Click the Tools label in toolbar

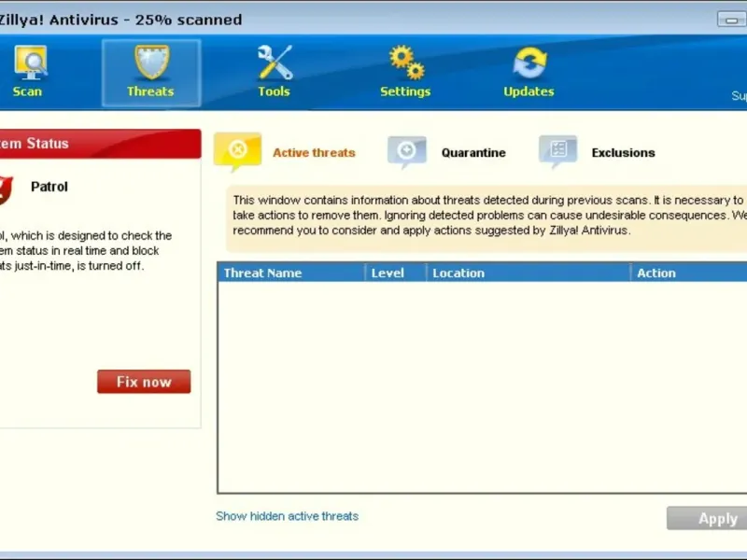[274, 91]
